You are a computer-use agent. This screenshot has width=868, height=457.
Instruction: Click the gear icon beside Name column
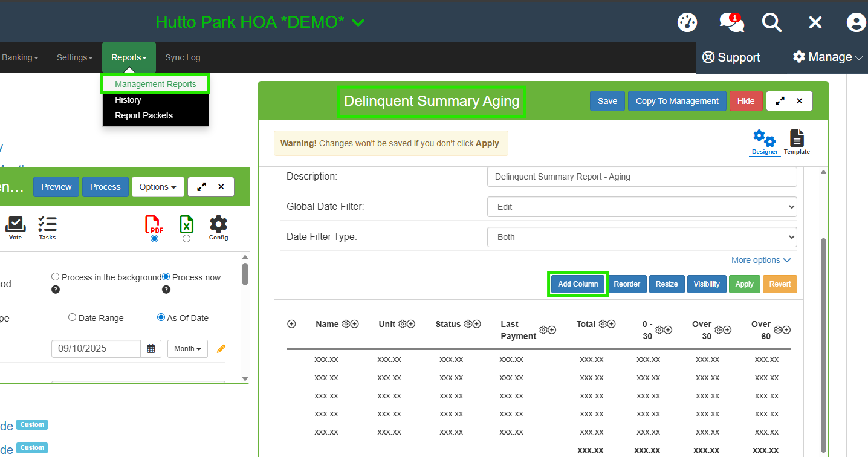click(x=346, y=324)
